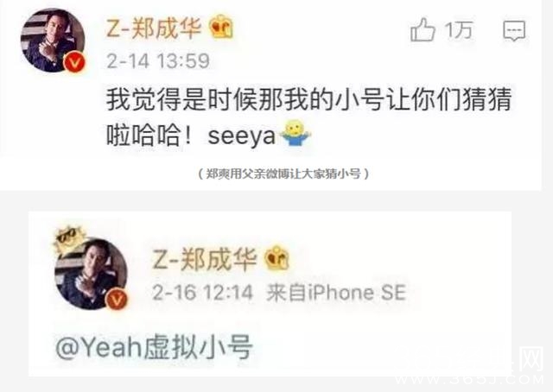
Task: Click verified V badge on top avatar
Action: [x=75, y=63]
